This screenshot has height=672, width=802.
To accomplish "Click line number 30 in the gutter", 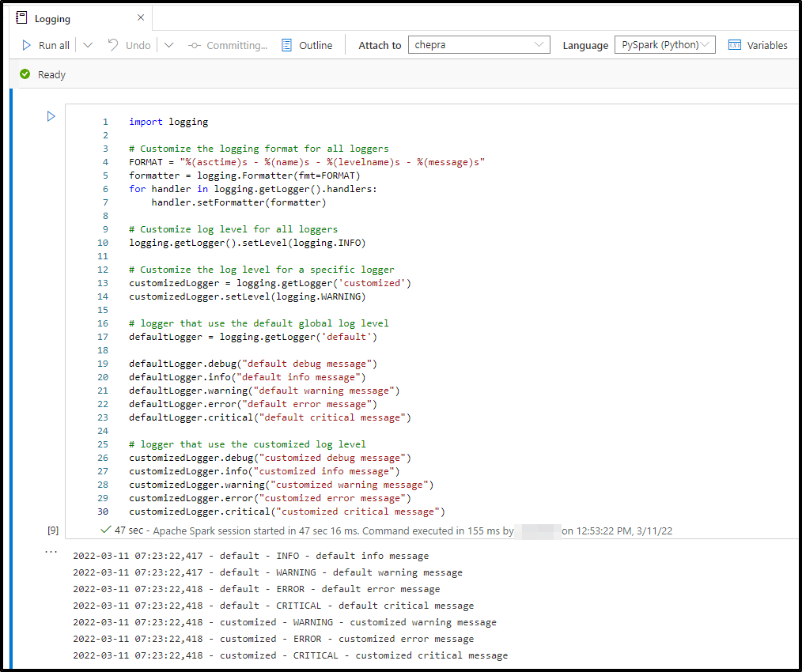I will pos(102,512).
